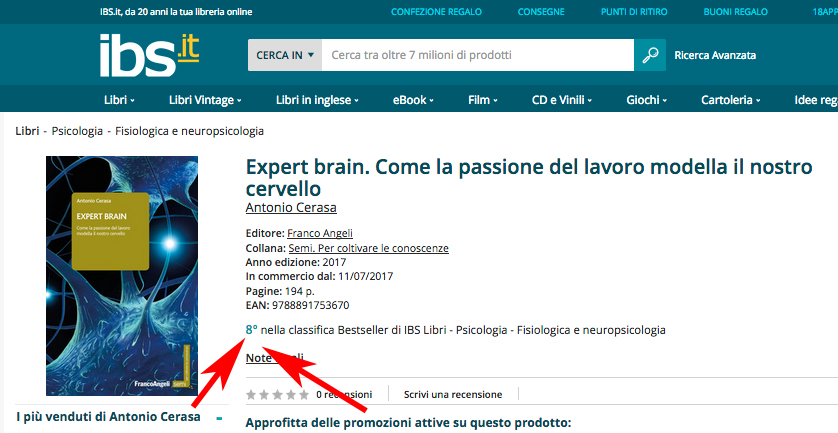Open the CERCA IN dropdown
The width and height of the screenshot is (838, 433).
[285, 55]
